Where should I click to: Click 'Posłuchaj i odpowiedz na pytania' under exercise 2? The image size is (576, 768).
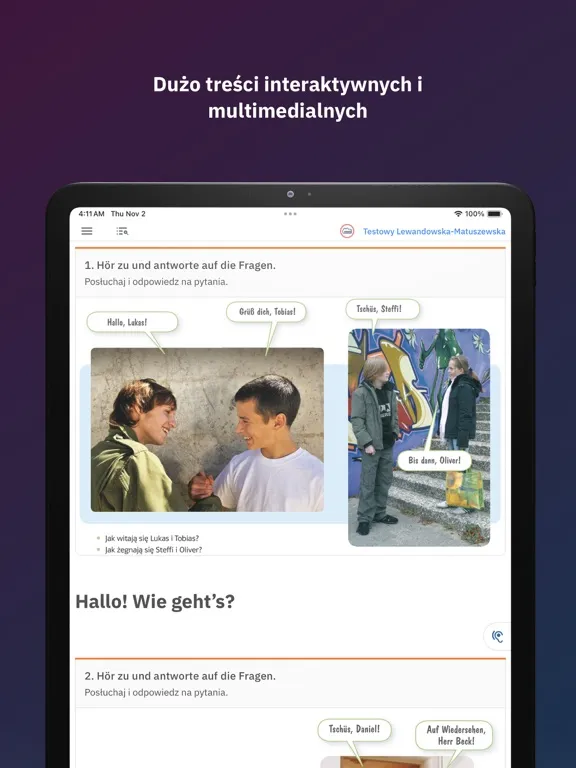(x=156, y=693)
